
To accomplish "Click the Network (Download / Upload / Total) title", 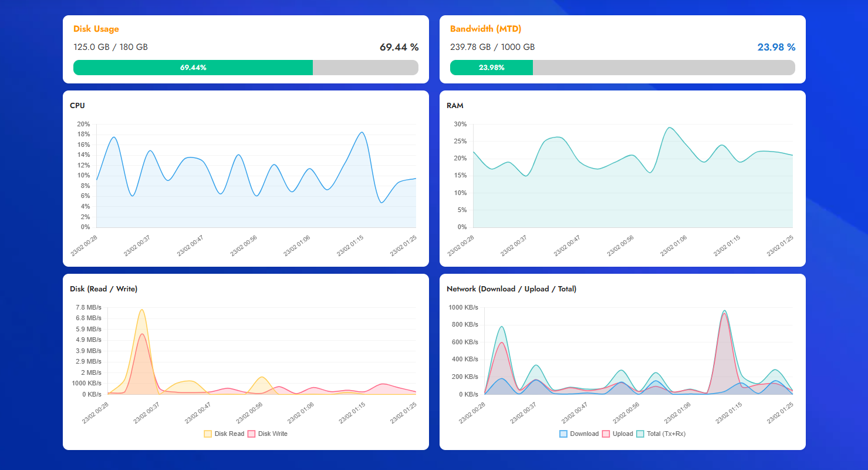I will [511, 289].
